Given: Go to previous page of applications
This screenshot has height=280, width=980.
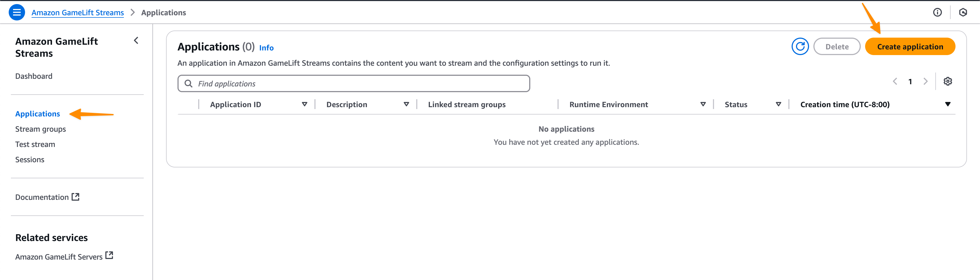Looking at the screenshot, I should coord(895,82).
